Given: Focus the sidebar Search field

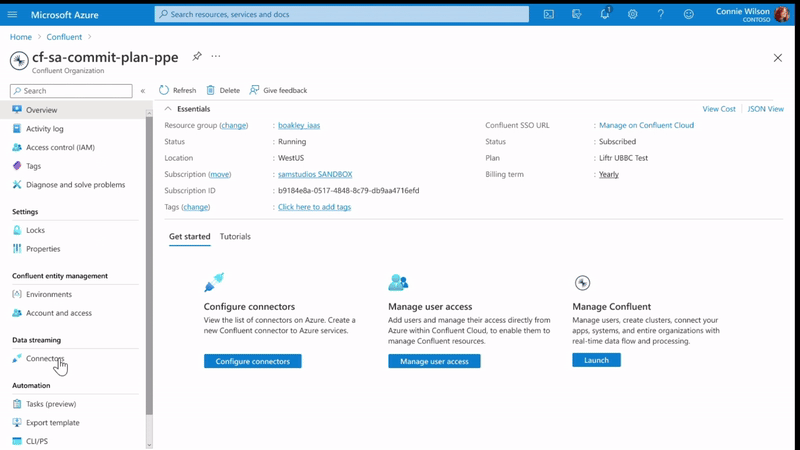Looking at the screenshot, I should click(x=71, y=91).
